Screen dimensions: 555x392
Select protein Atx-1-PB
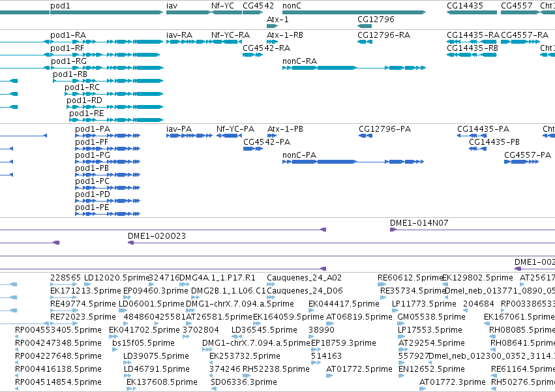coord(285,129)
